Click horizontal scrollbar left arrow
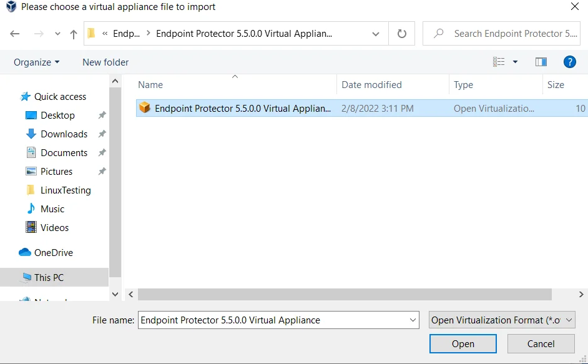 tap(131, 295)
